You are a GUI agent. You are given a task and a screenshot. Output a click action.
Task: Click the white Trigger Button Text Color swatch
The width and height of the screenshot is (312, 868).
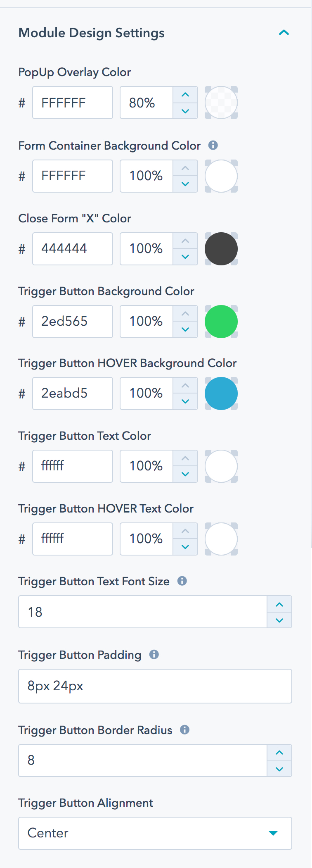point(221,466)
